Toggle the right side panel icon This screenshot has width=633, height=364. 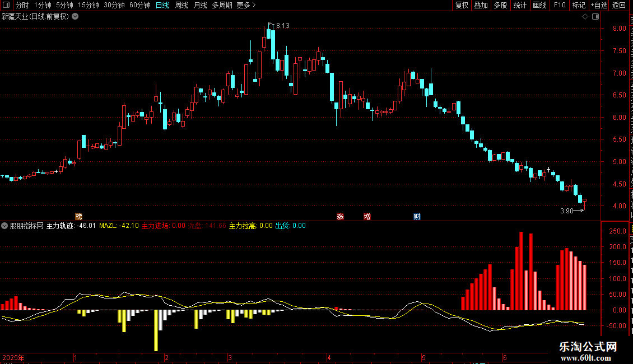click(x=595, y=17)
